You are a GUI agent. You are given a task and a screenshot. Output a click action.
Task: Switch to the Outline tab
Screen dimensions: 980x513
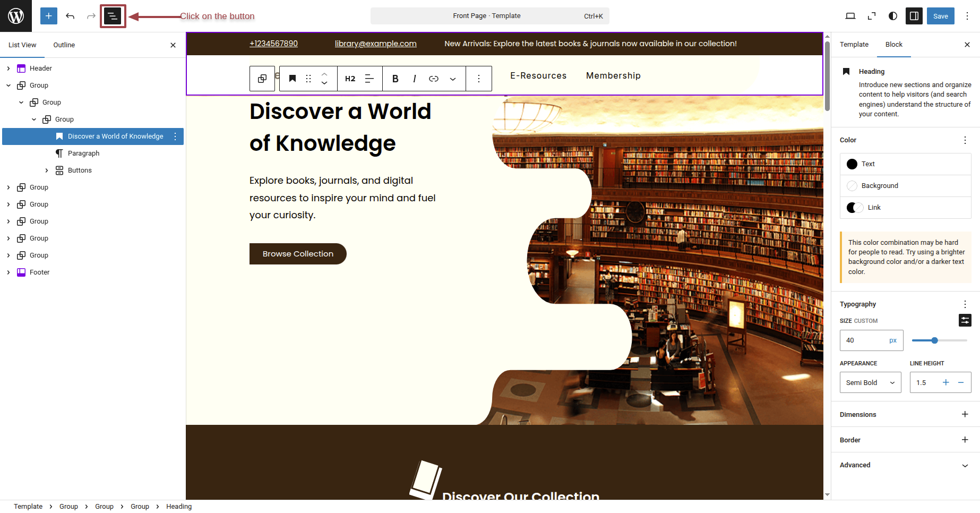coord(64,45)
